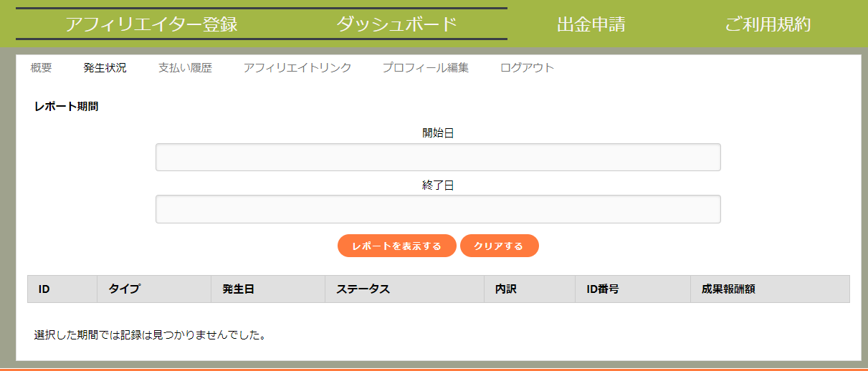This screenshot has height=371, width=868.
Task: Click the ID column header
Action: point(62,289)
